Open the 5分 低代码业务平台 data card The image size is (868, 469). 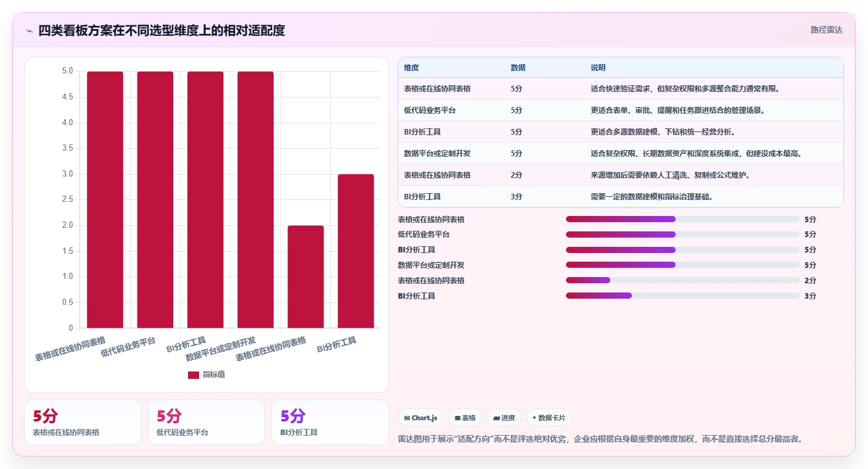(207, 422)
